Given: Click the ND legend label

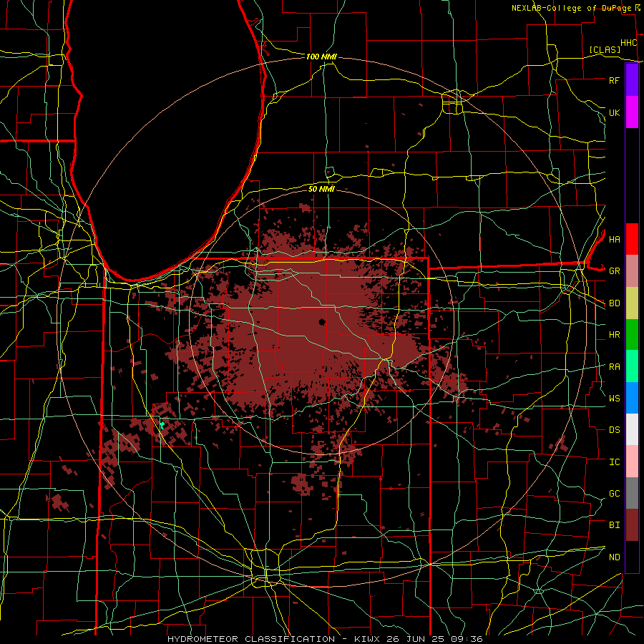Looking at the screenshot, I should (x=614, y=557).
